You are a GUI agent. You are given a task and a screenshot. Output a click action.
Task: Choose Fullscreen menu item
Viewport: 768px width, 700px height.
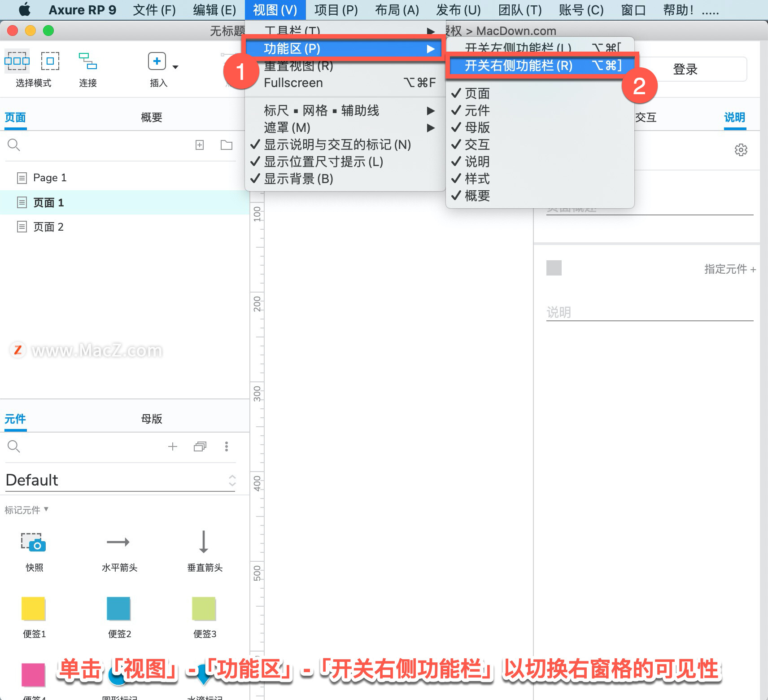pyautogui.click(x=345, y=83)
